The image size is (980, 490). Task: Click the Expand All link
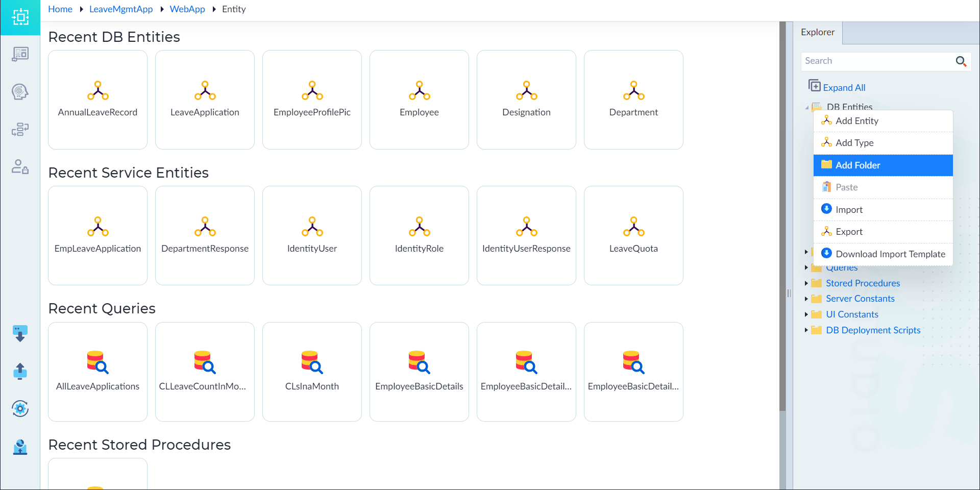pyautogui.click(x=844, y=88)
